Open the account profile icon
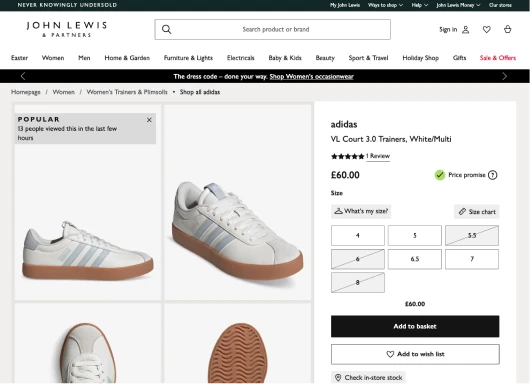 click(465, 30)
